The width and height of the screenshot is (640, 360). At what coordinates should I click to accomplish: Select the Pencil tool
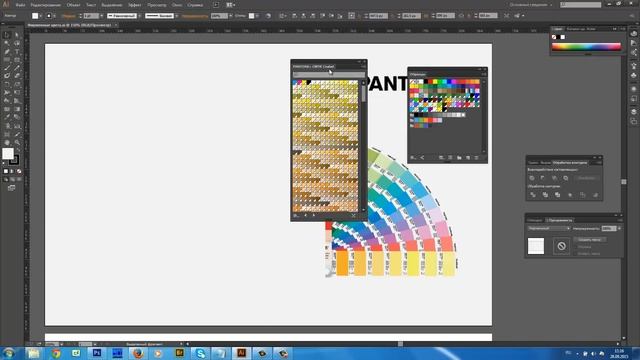tap(17, 68)
